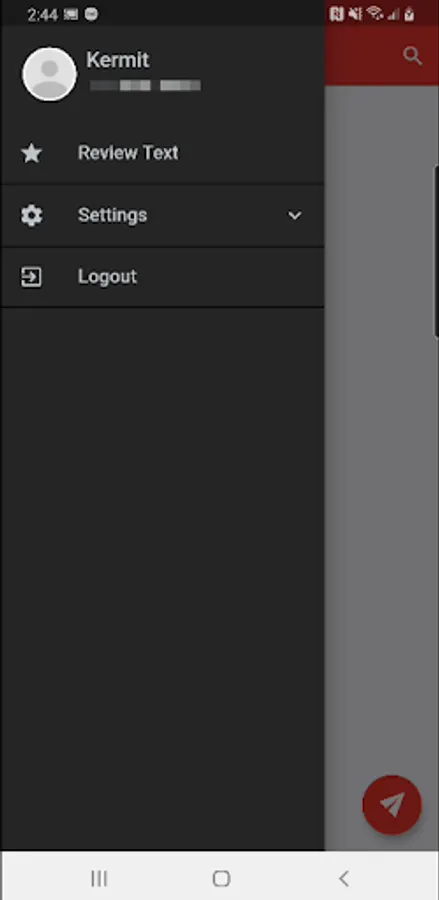Open the Review Text menu entry
439x900 pixels.
click(x=162, y=153)
